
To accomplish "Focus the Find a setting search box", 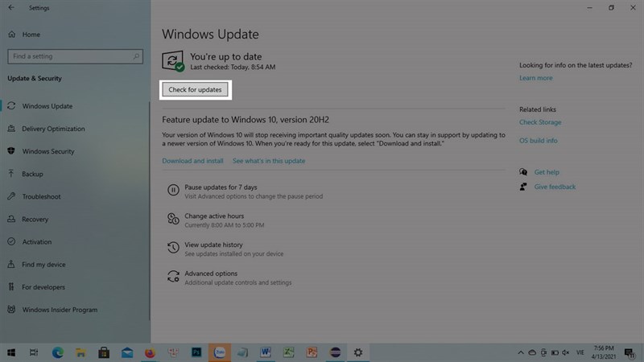I will point(75,56).
